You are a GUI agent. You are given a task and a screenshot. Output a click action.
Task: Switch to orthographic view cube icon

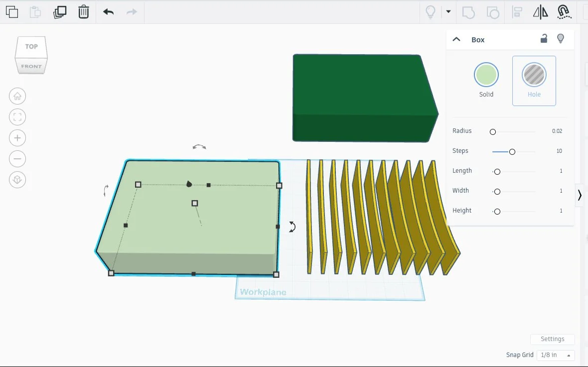click(x=17, y=180)
